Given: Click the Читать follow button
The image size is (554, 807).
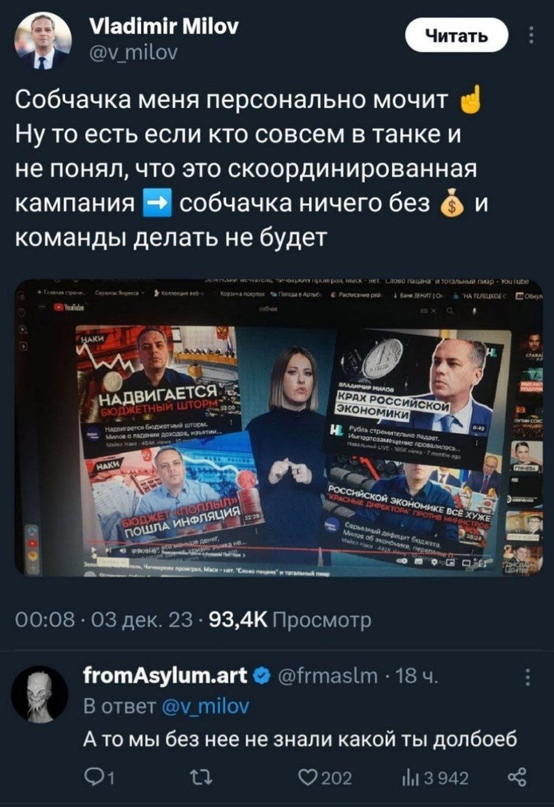Looking at the screenshot, I should 457,36.
